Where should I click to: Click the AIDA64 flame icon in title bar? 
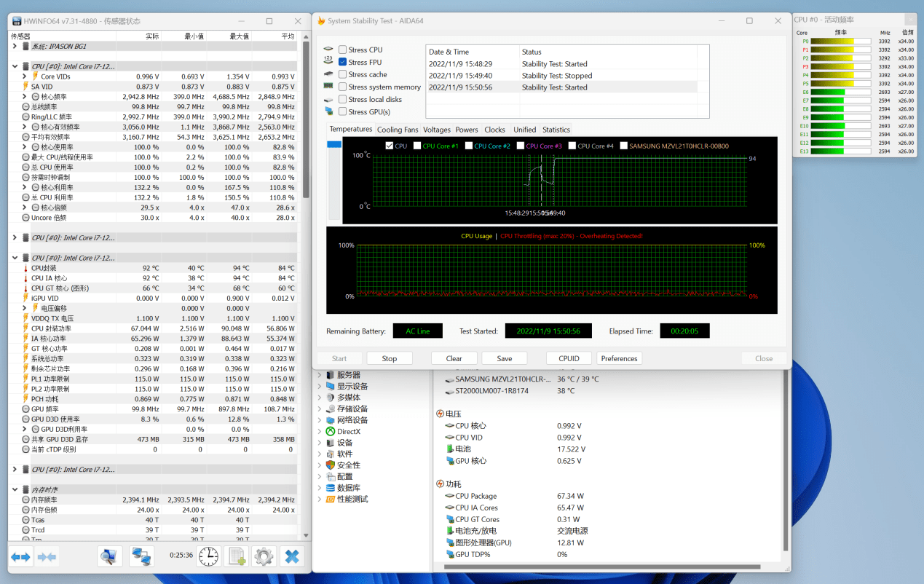pyautogui.click(x=321, y=21)
